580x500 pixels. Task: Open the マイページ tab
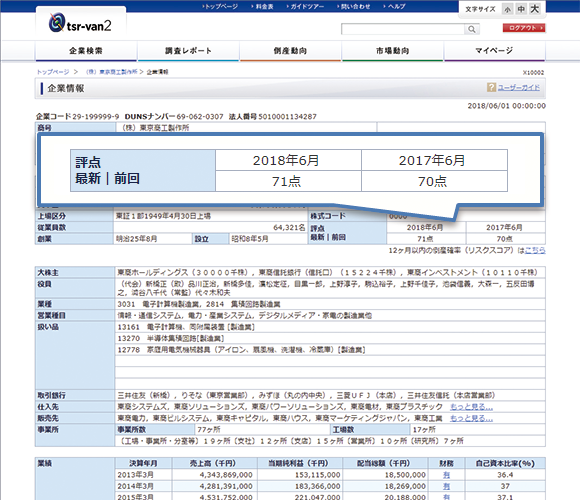495,51
